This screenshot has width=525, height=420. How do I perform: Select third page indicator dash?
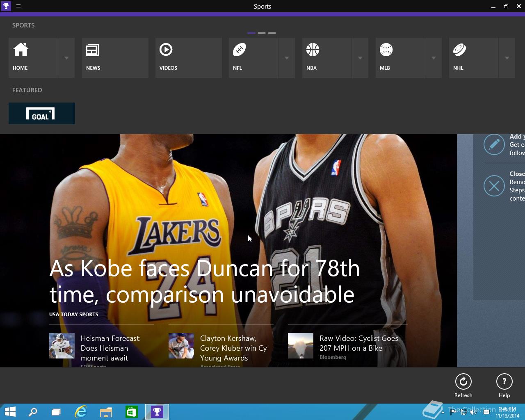(x=272, y=33)
